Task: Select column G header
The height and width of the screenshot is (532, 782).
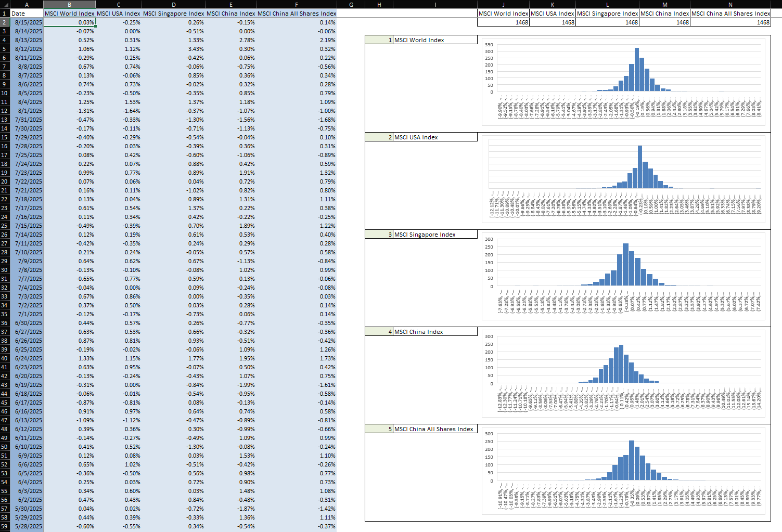Action: tap(351, 5)
